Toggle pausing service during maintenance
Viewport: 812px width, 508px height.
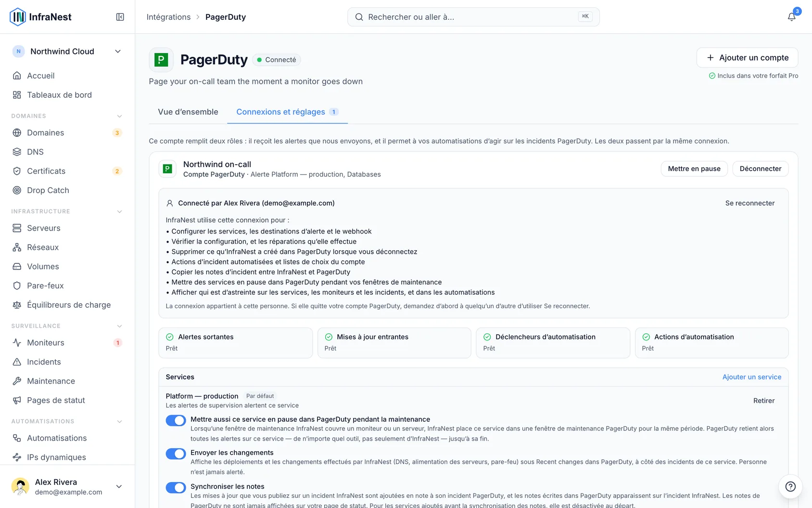point(176,420)
